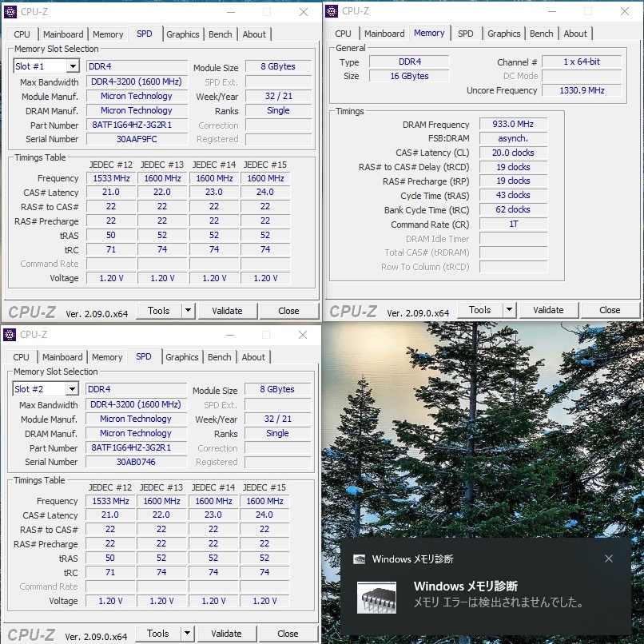Click the memory chip icon in the notification
644x644 pixels.
(x=376, y=597)
